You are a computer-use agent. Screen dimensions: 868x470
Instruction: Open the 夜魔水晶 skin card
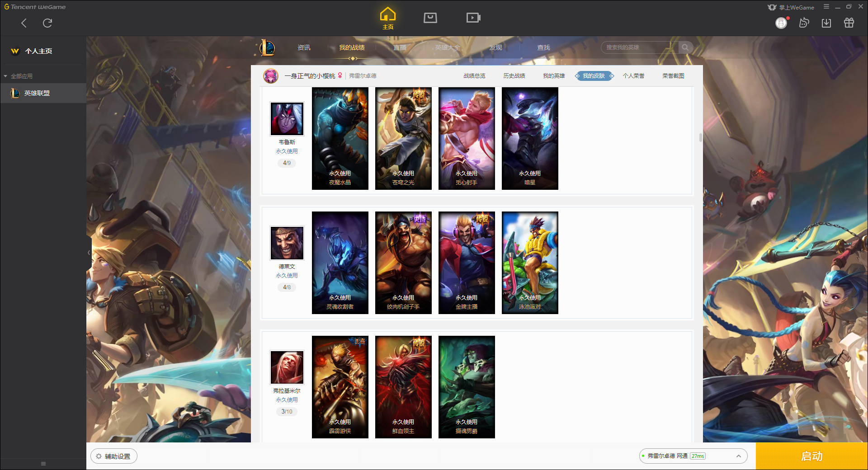(340, 138)
